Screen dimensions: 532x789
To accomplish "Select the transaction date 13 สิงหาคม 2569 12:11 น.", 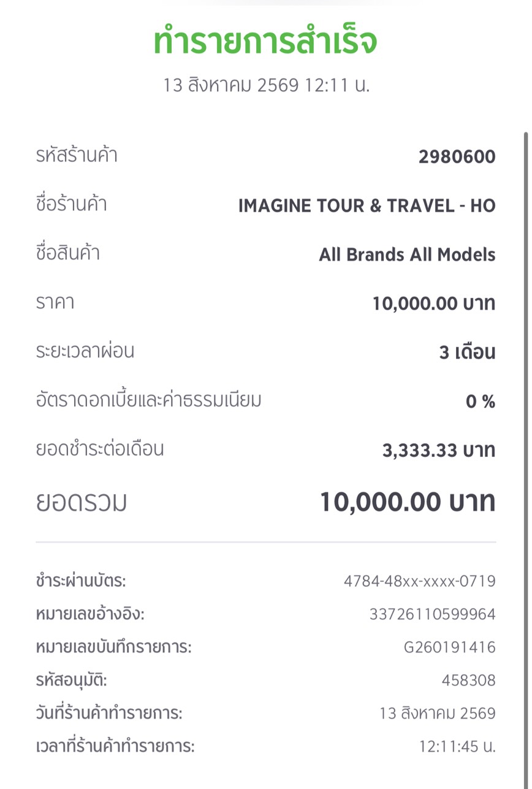I will [267, 85].
